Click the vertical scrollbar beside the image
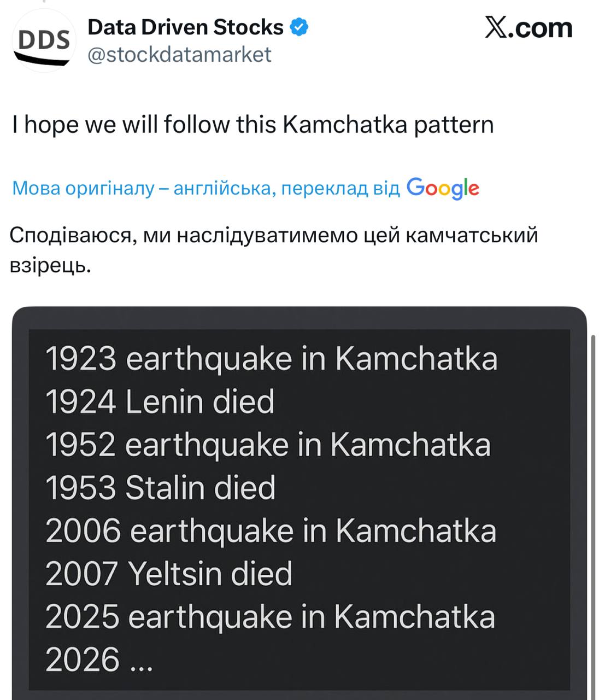Image resolution: width=599 pixels, height=700 pixels. (x=594, y=492)
